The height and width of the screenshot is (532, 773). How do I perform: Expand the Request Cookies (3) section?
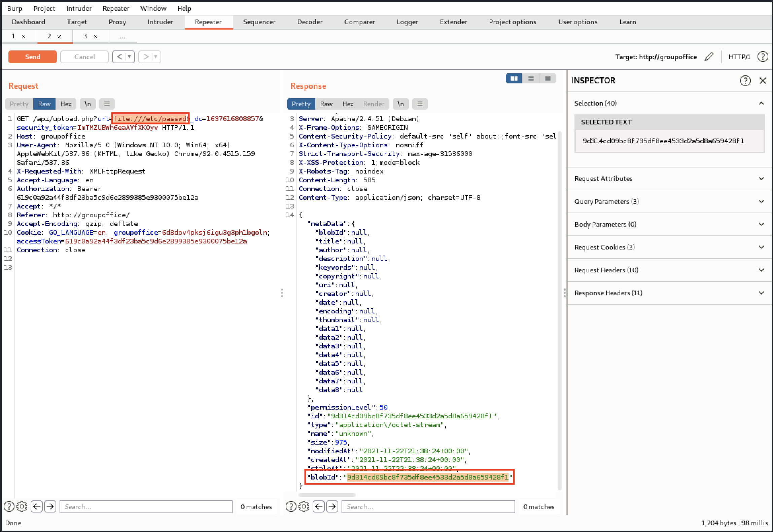pos(669,247)
